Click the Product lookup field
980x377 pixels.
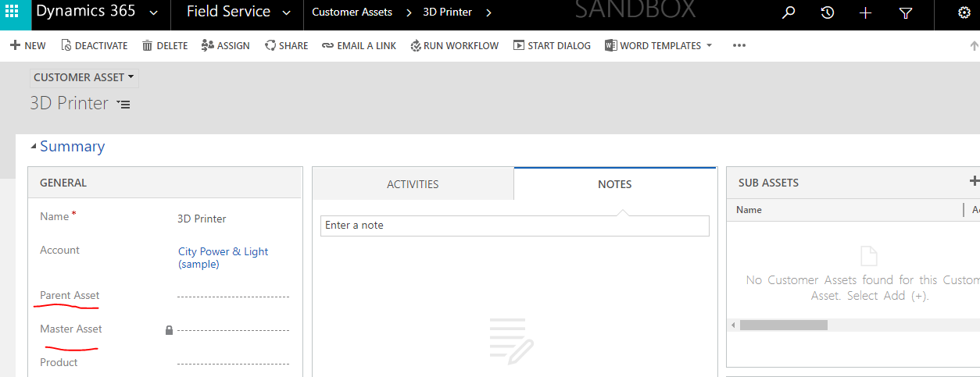pos(233,363)
